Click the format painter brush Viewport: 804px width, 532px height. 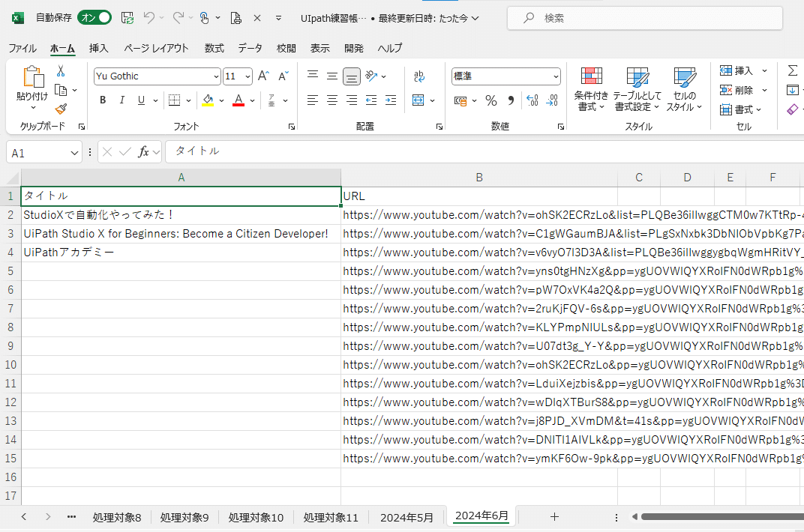(61, 109)
